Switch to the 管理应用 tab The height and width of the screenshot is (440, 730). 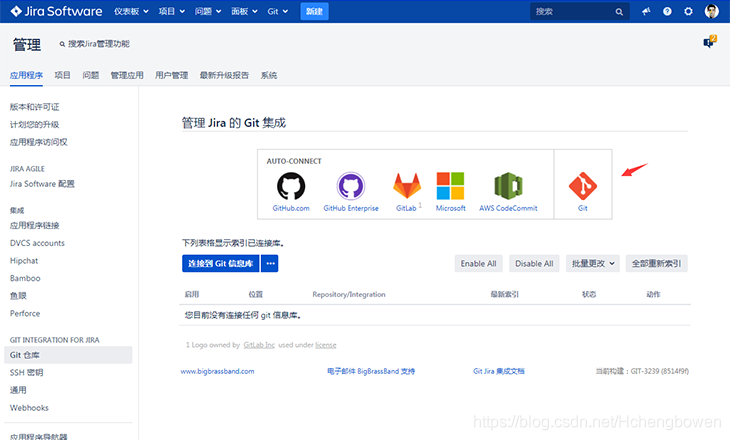pos(127,75)
